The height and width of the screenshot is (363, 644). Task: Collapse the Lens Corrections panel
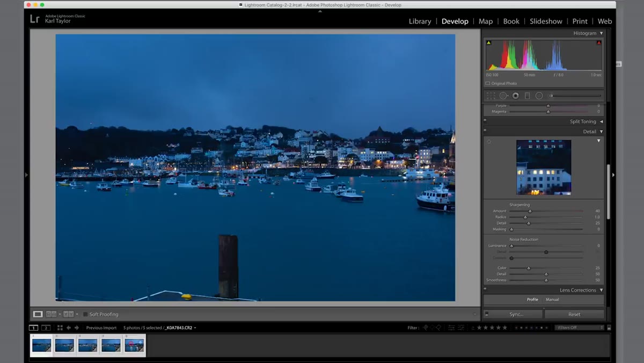[601, 290]
